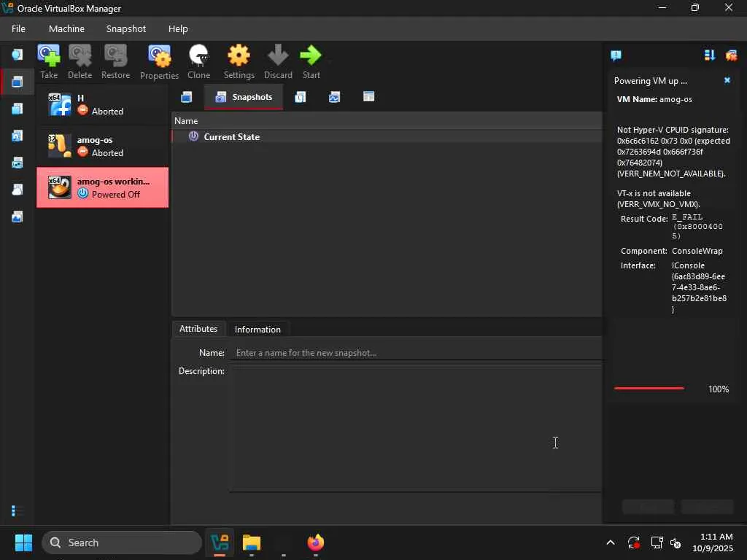This screenshot has width=747, height=560.
Task: Click the taskbar Search box
Action: click(x=122, y=542)
